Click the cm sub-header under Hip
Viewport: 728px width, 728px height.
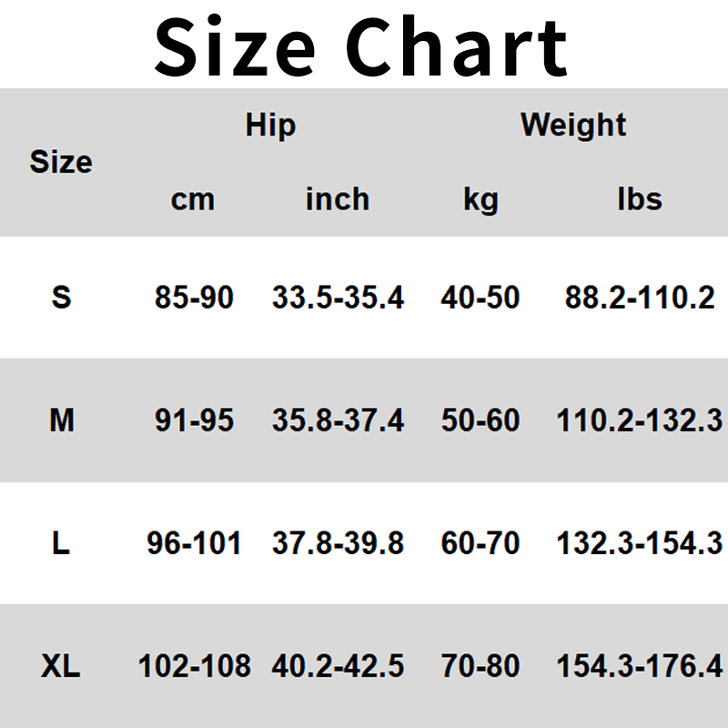click(193, 199)
